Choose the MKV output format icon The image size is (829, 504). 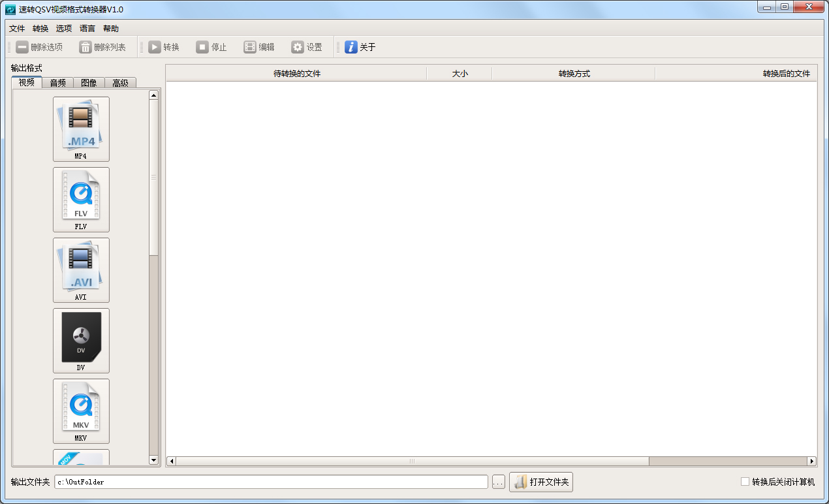81,411
